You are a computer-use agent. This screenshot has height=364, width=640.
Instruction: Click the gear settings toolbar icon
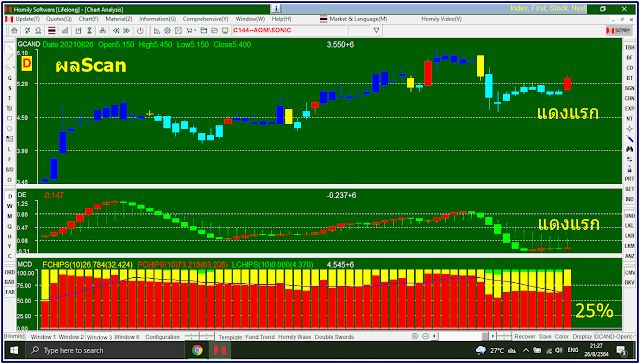click(x=167, y=31)
